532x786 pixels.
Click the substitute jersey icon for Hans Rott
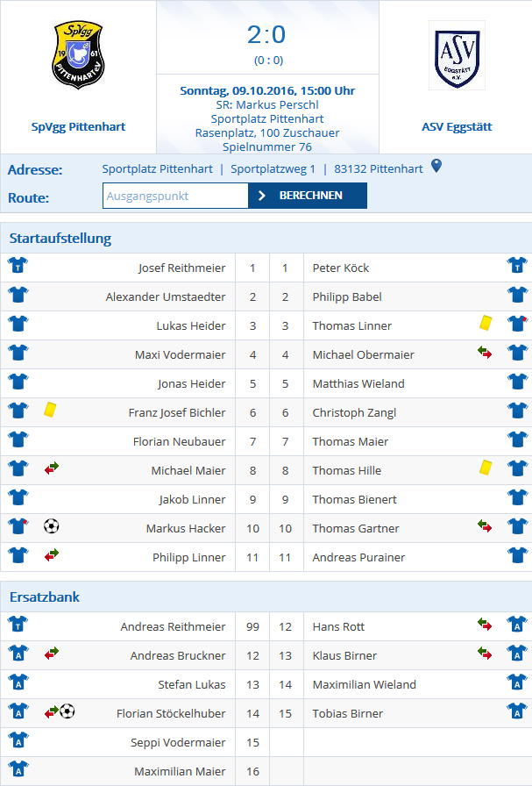pyautogui.click(x=517, y=624)
